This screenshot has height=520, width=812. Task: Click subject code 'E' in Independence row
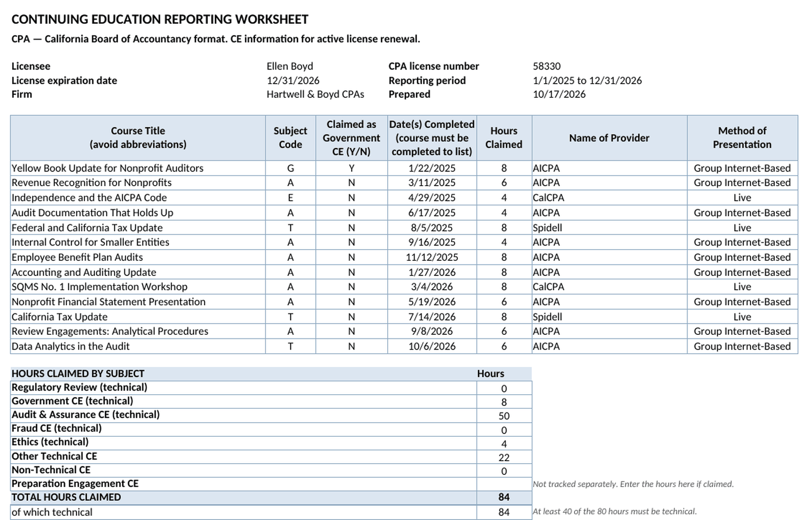(x=290, y=197)
